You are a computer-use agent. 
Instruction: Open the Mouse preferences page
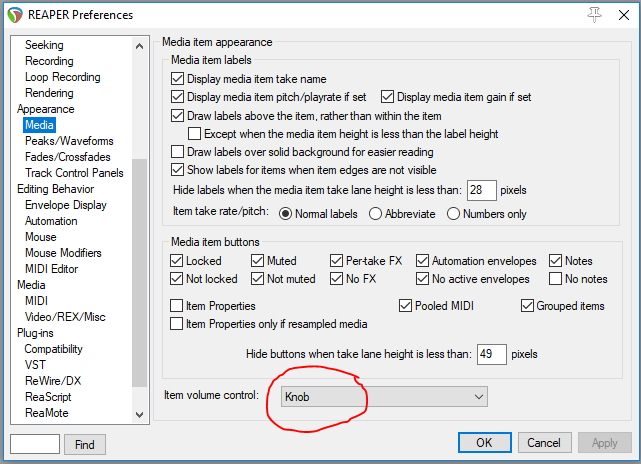pyautogui.click(x=40, y=237)
